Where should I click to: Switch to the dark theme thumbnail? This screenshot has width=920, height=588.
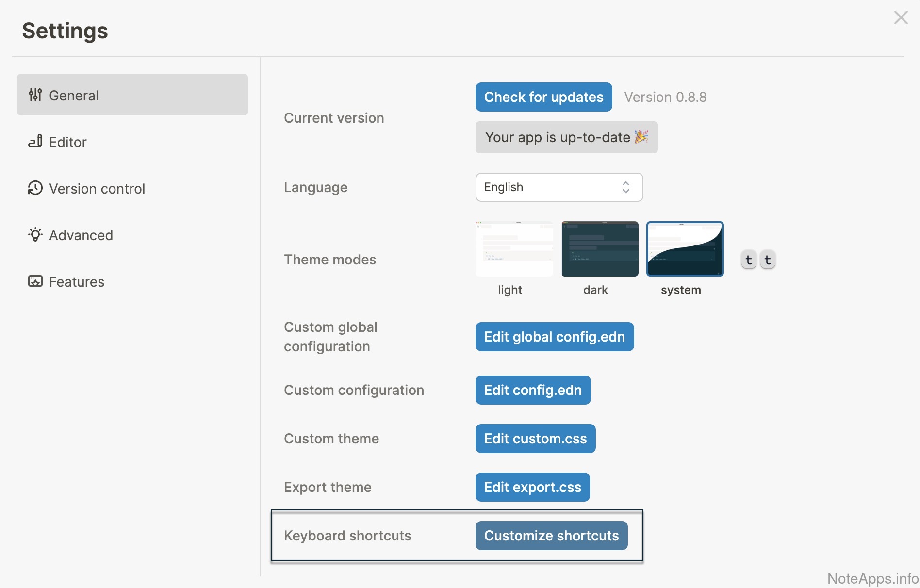(x=600, y=249)
